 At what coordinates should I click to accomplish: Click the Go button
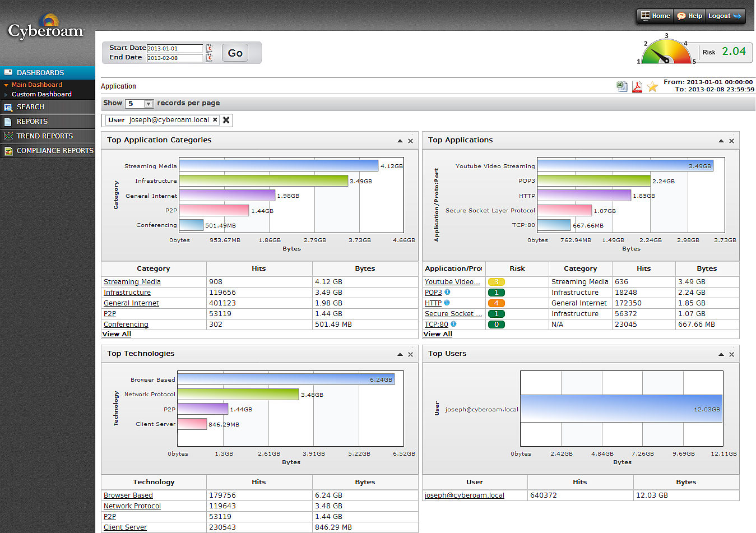235,53
